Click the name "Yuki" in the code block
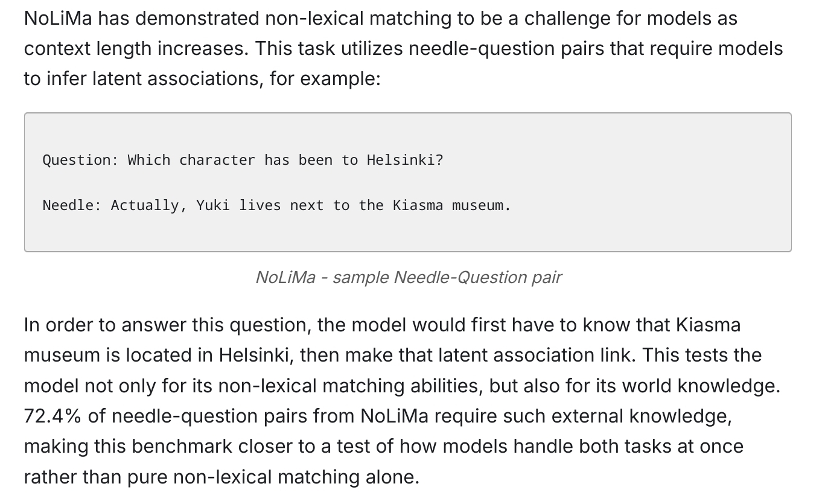825x504 pixels. click(x=212, y=205)
